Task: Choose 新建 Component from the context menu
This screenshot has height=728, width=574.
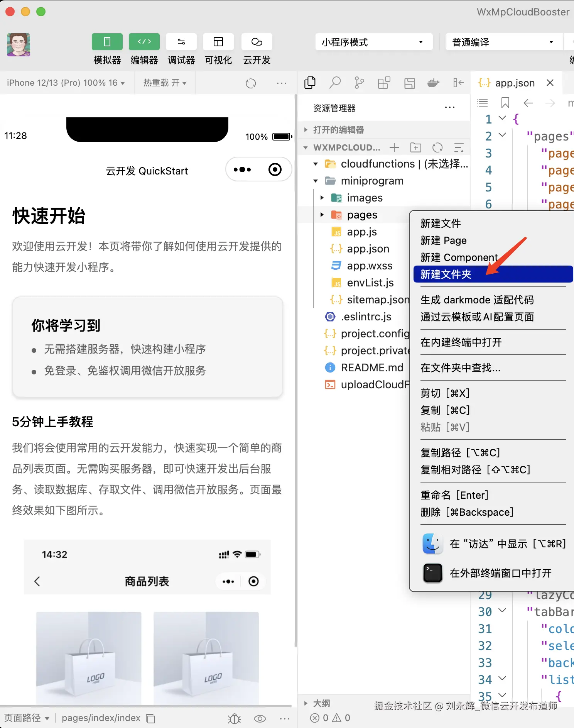Action: pos(493,257)
